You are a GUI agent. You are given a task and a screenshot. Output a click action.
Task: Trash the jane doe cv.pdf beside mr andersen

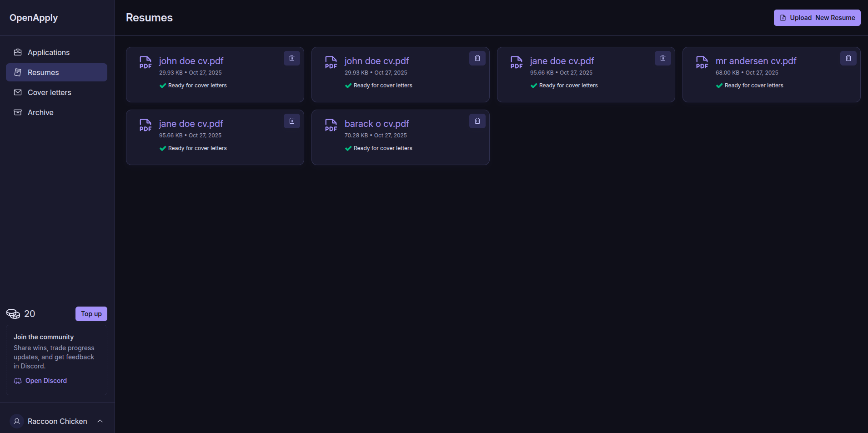(663, 58)
